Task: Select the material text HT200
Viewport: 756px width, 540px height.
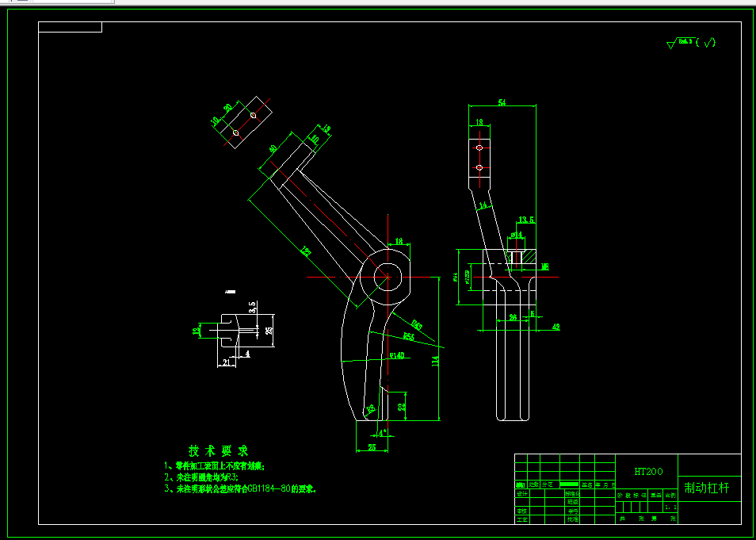Action: [x=648, y=472]
